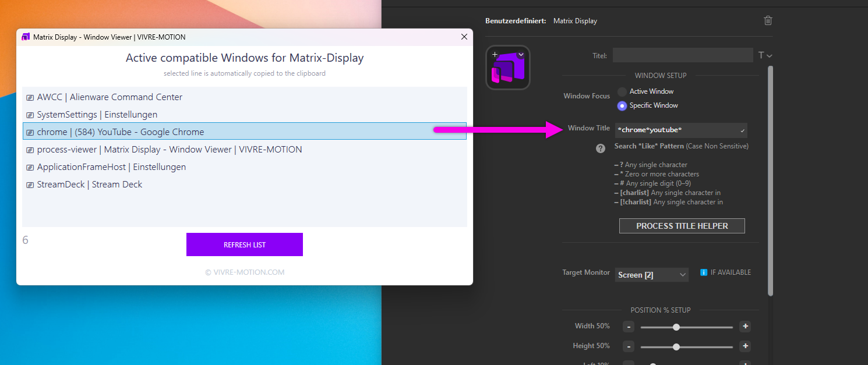Click the T title-font icon
The image size is (868, 365).
tap(761, 55)
